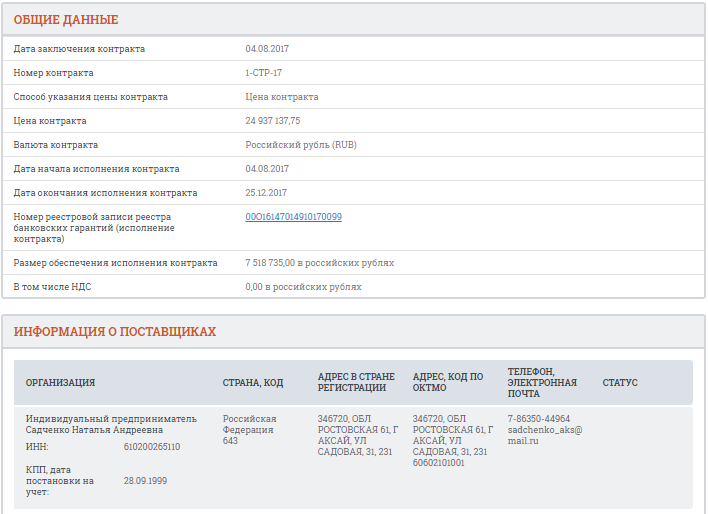
Task: Open bank guarantee registry link 00O16147014910170099
Action: point(293,216)
